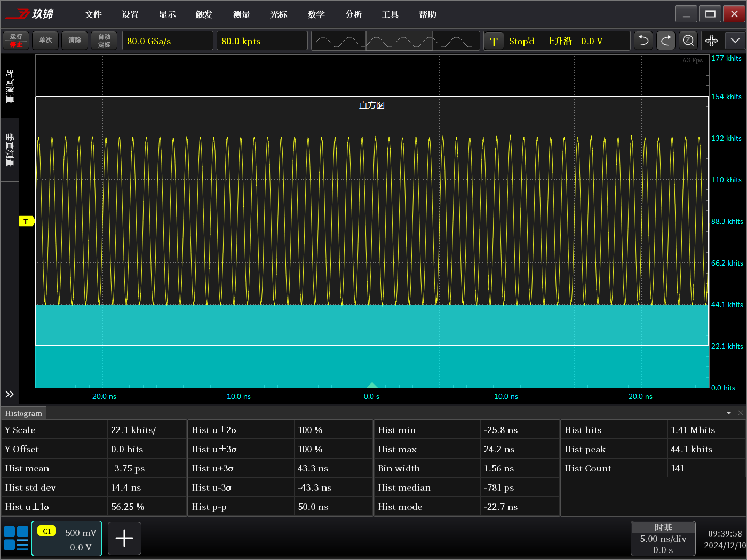Click the Hist peak value 44.1 khits

click(x=692, y=449)
